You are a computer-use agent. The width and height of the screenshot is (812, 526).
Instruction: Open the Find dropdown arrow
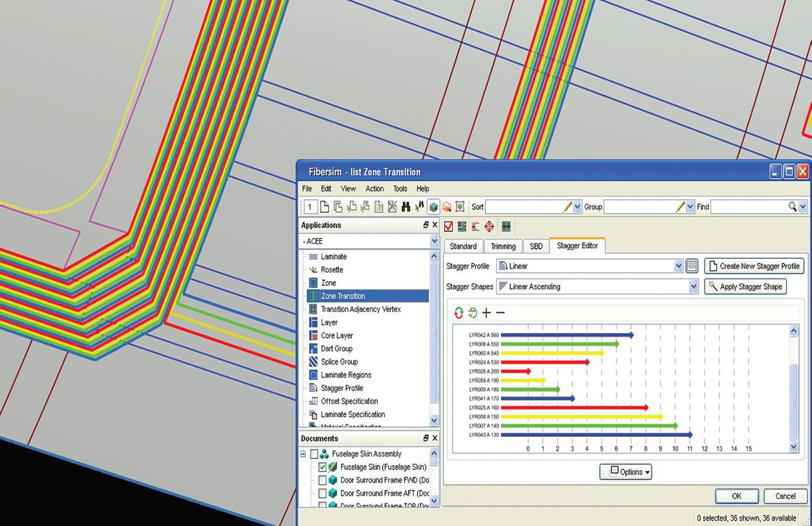(802, 207)
